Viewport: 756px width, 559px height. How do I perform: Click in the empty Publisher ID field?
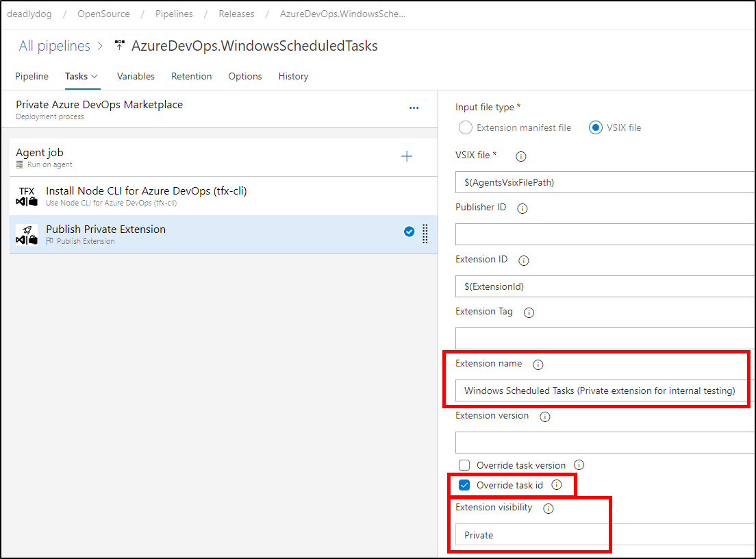(605, 234)
